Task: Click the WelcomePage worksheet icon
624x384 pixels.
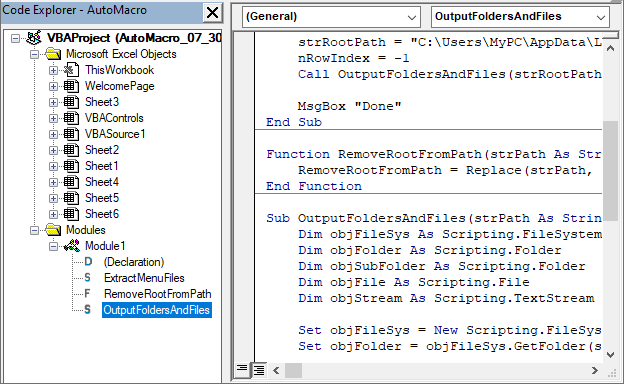Action: point(71,86)
